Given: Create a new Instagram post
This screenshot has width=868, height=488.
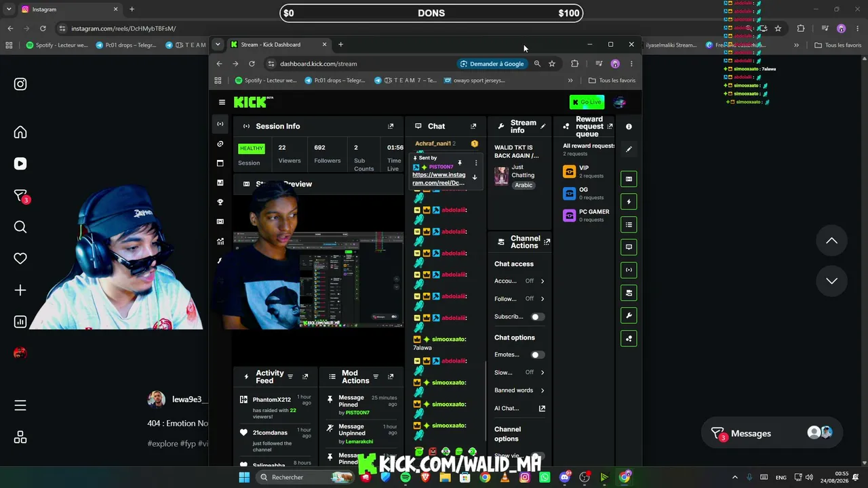Looking at the screenshot, I should [x=20, y=290].
